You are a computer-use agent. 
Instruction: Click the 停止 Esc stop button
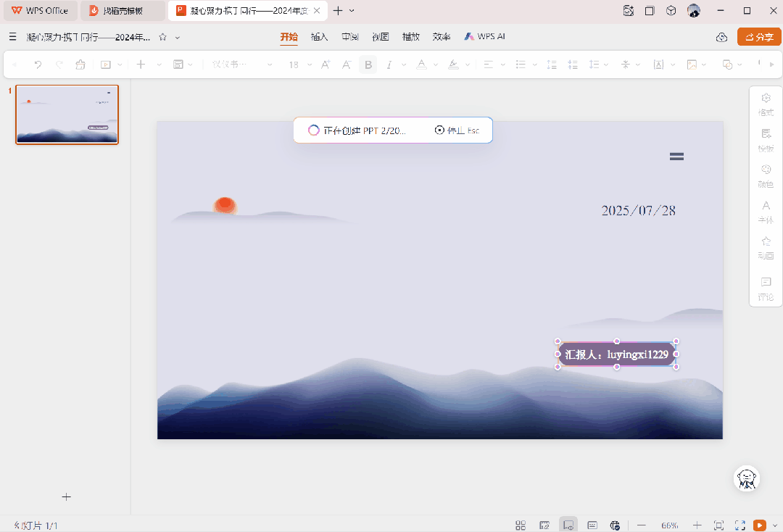457,130
